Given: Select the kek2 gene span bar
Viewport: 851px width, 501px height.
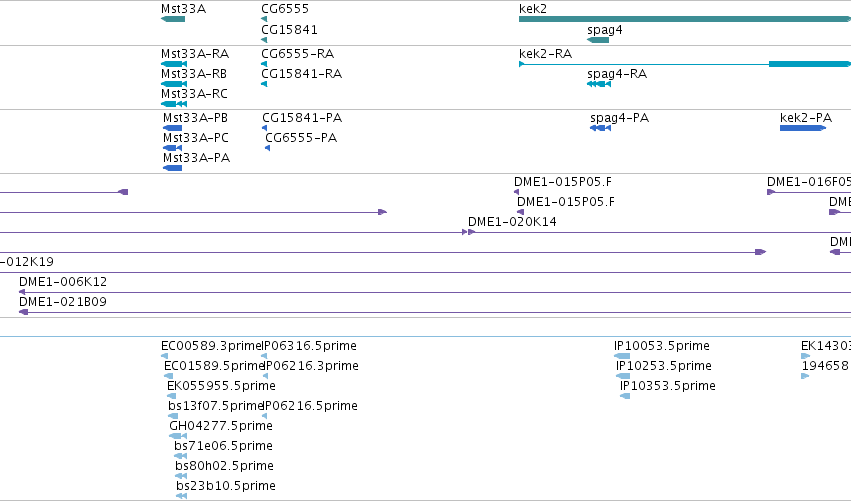Looking at the screenshot, I should click(x=685, y=19).
